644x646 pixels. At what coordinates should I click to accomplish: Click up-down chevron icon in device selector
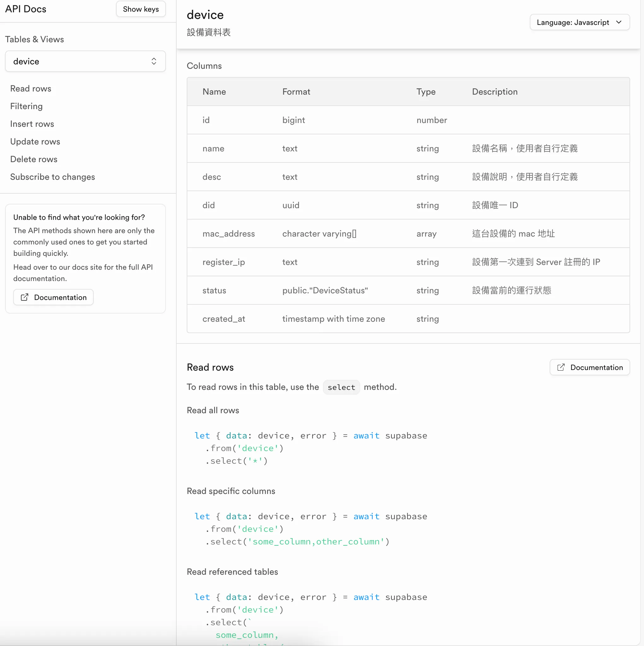[154, 61]
